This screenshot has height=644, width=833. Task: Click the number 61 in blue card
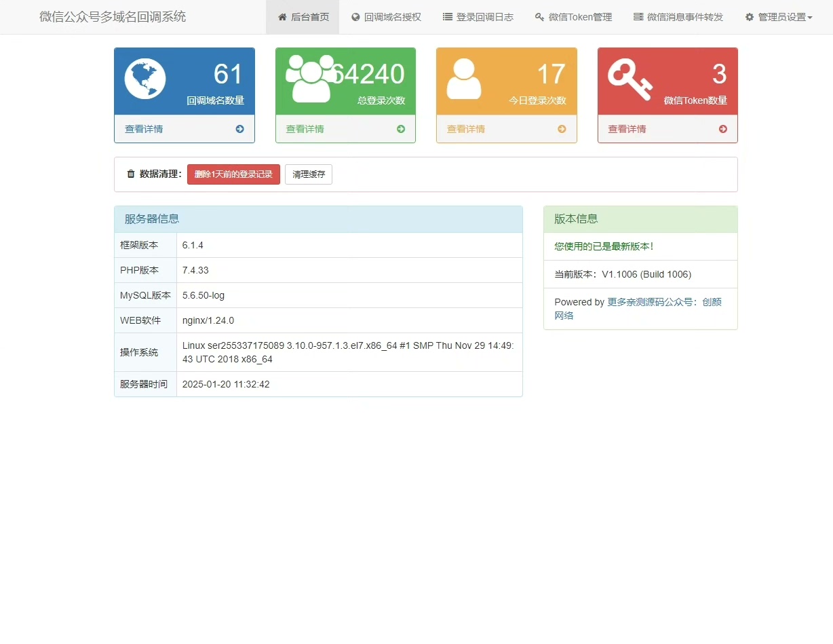(228, 74)
